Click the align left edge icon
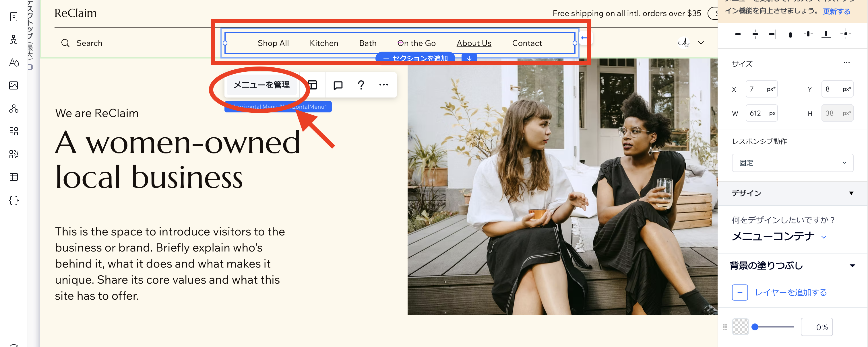The width and height of the screenshot is (868, 347). [737, 34]
